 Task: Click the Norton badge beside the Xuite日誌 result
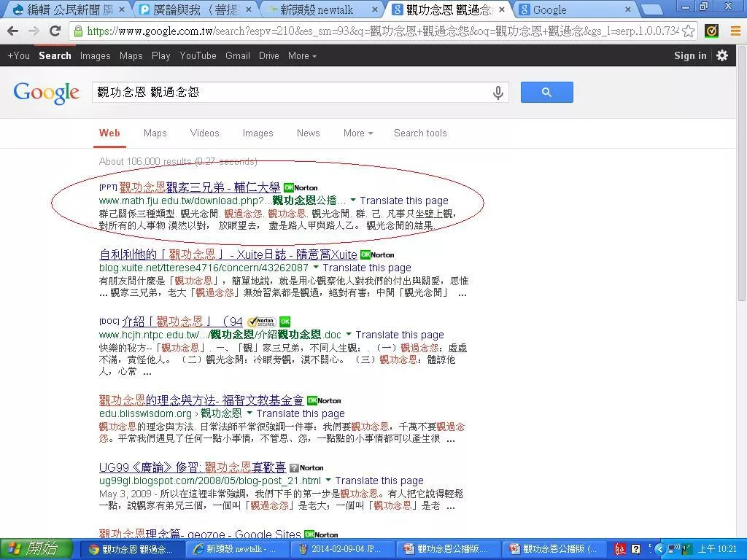tap(377, 254)
